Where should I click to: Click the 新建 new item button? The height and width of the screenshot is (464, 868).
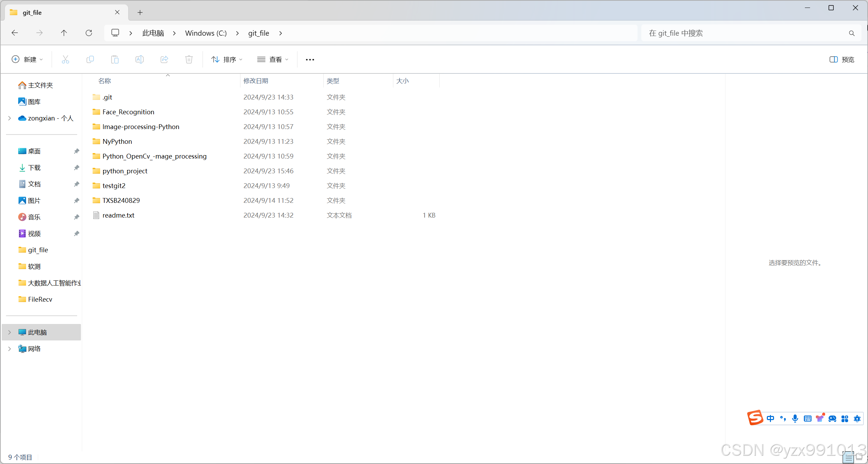[27, 59]
